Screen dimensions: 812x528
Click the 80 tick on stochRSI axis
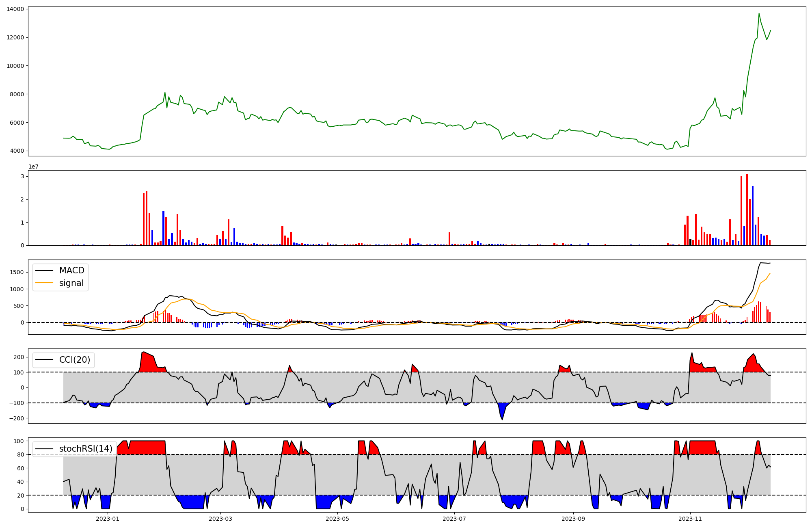click(x=20, y=454)
